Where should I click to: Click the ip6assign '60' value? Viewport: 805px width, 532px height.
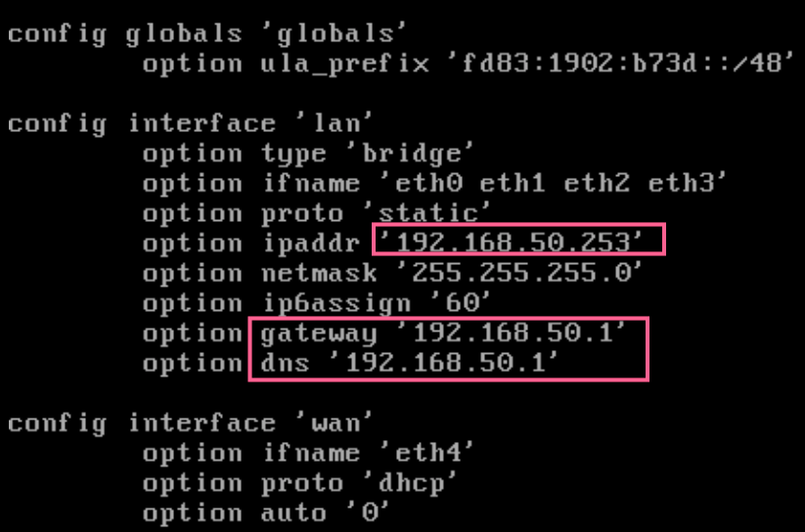tap(462, 303)
